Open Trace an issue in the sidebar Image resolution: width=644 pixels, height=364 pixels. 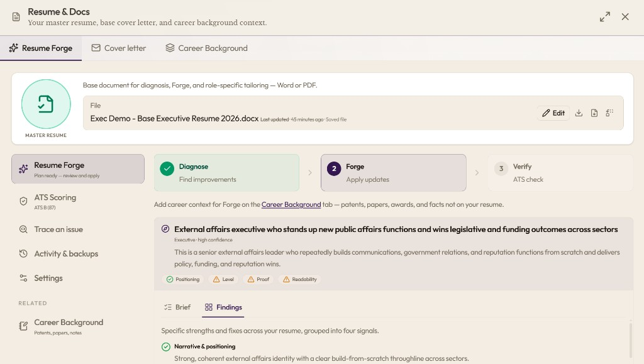point(78,229)
